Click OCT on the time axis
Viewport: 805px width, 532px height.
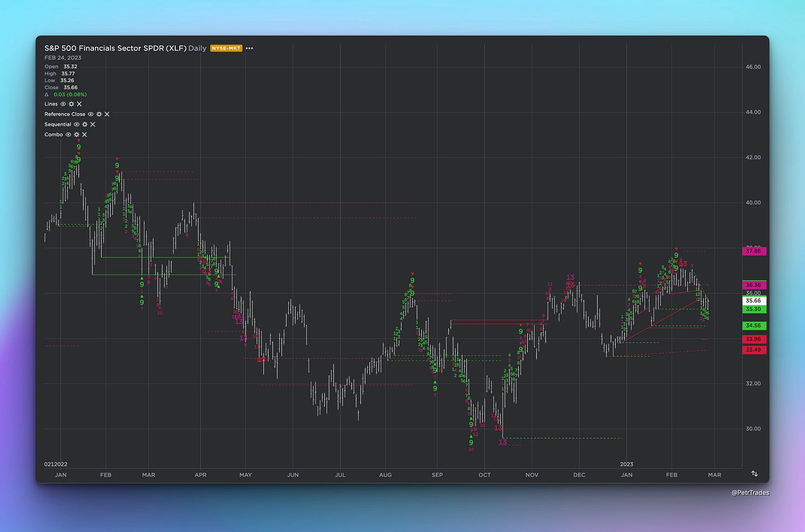[x=484, y=475]
